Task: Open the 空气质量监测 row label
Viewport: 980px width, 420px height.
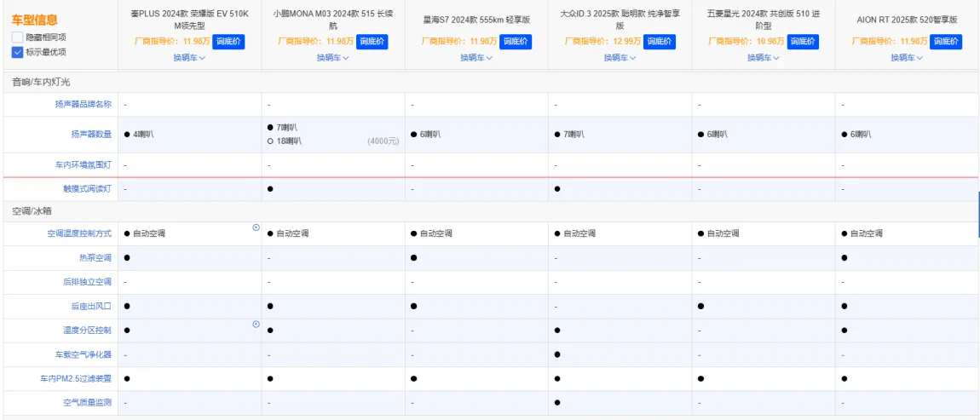Action: point(87,403)
